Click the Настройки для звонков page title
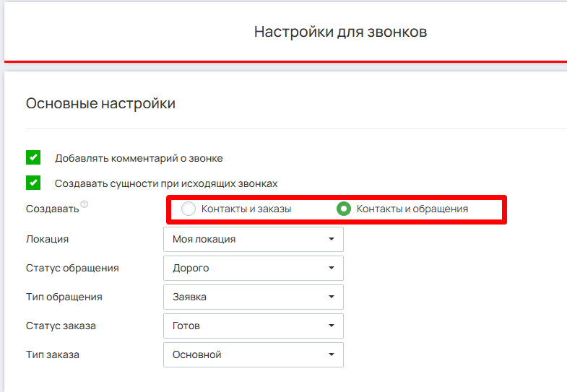567x392 pixels. (x=340, y=32)
